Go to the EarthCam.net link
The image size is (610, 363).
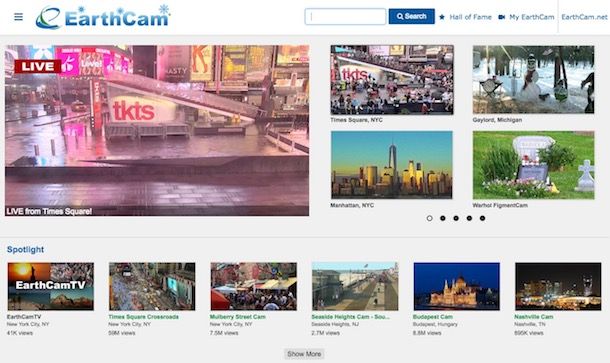pyautogui.click(x=584, y=17)
